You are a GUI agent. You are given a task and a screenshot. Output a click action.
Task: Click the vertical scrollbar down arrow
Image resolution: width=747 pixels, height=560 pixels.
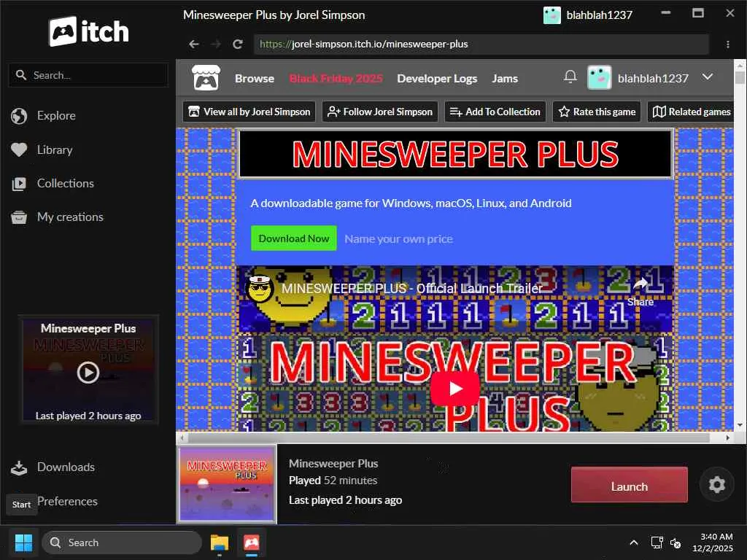point(740,425)
